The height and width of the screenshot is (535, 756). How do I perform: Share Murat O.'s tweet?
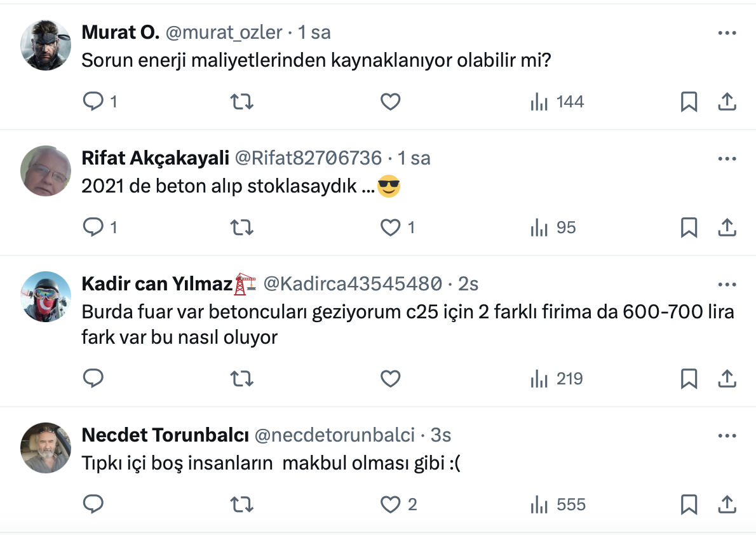tap(727, 102)
